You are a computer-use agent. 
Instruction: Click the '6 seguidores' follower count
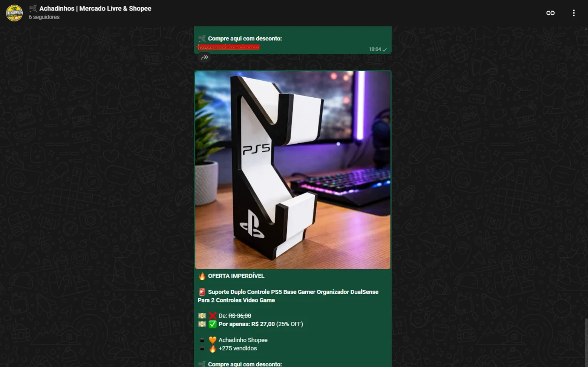[x=44, y=17]
